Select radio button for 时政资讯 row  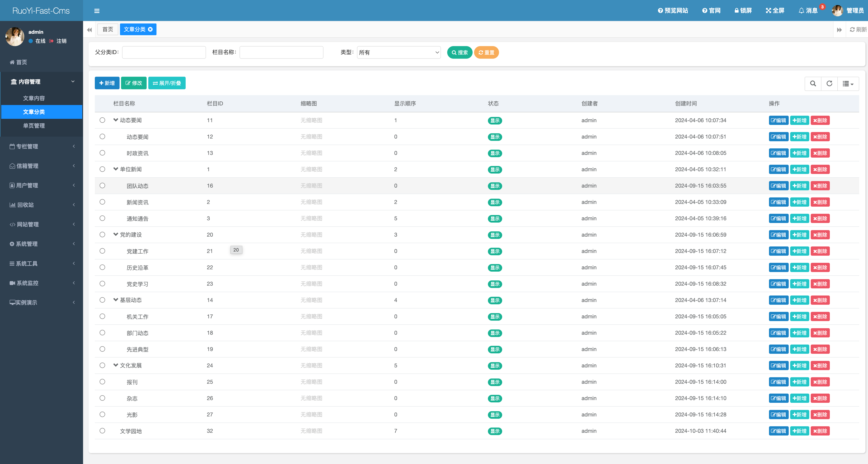[102, 153]
